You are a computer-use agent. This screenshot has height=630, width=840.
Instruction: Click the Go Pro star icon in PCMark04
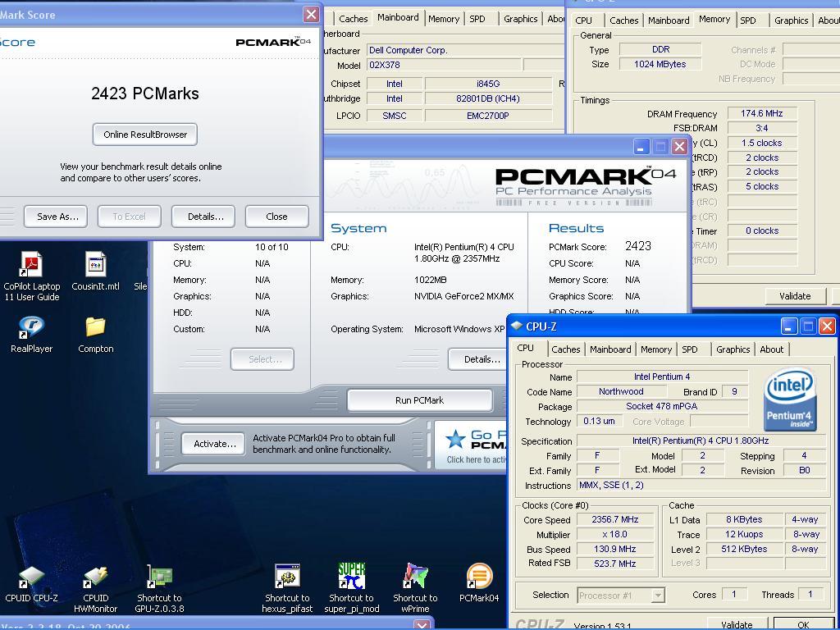tap(456, 440)
